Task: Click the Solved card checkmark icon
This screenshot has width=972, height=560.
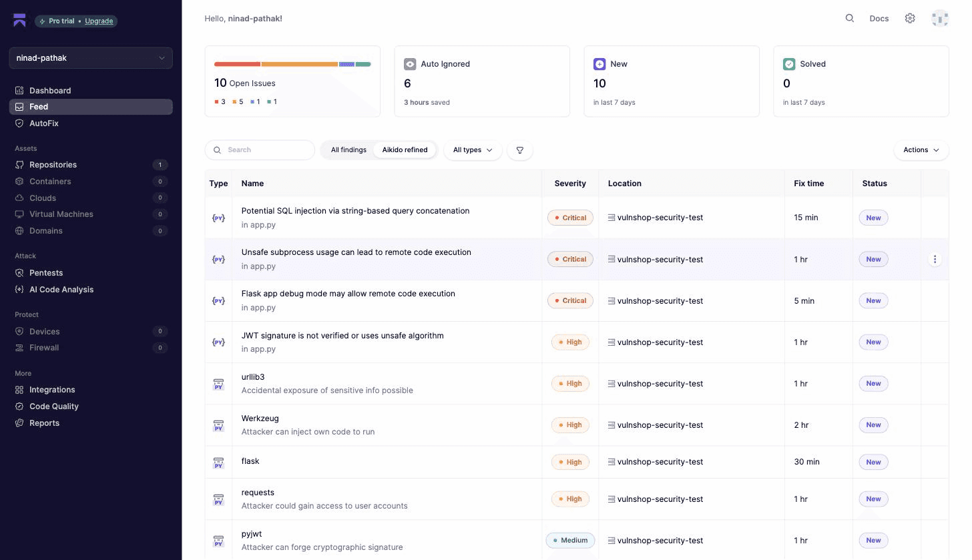Action: pos(789,64)
